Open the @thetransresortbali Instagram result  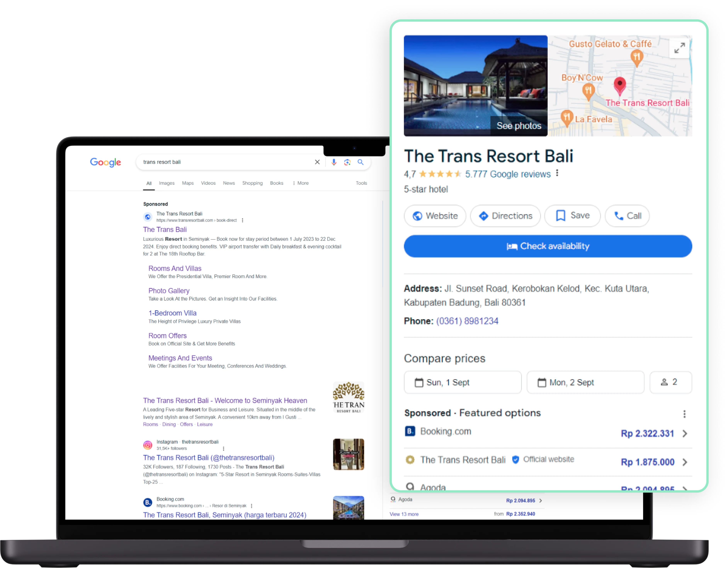[209, 458]
